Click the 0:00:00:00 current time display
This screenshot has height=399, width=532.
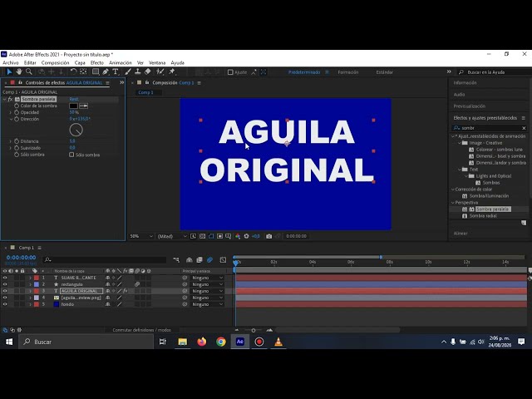click(21, 258)
